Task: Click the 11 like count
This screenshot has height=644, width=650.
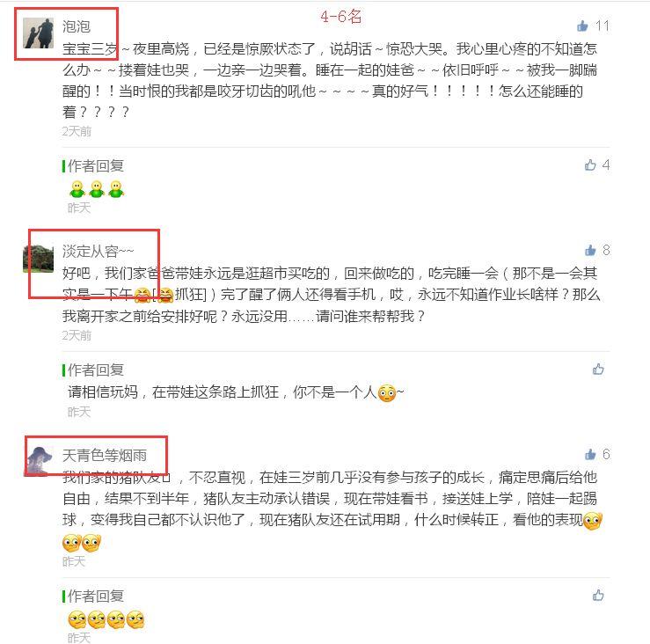Action: point(603,26)
